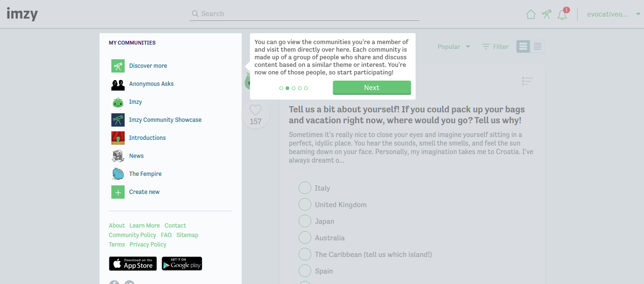Click the Imzy community dragon icon
The image size is (644, 284).
(x=118, y=102)
